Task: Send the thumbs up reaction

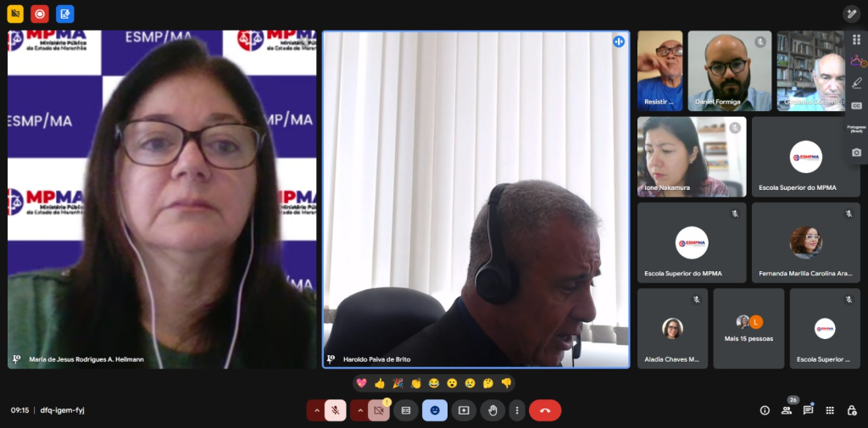Action: pyautogui.click(x=379, y=383)
